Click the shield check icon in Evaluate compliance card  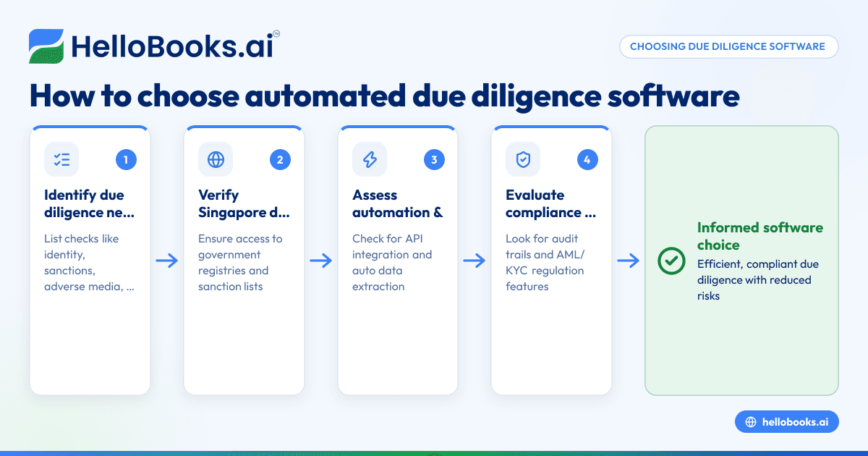click(x=523, y=160)
